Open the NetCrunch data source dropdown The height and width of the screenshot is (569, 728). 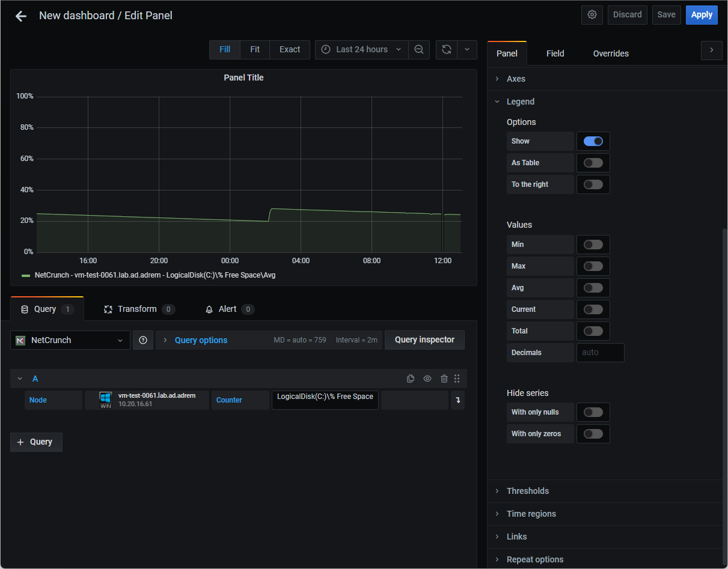pos(70,340)
